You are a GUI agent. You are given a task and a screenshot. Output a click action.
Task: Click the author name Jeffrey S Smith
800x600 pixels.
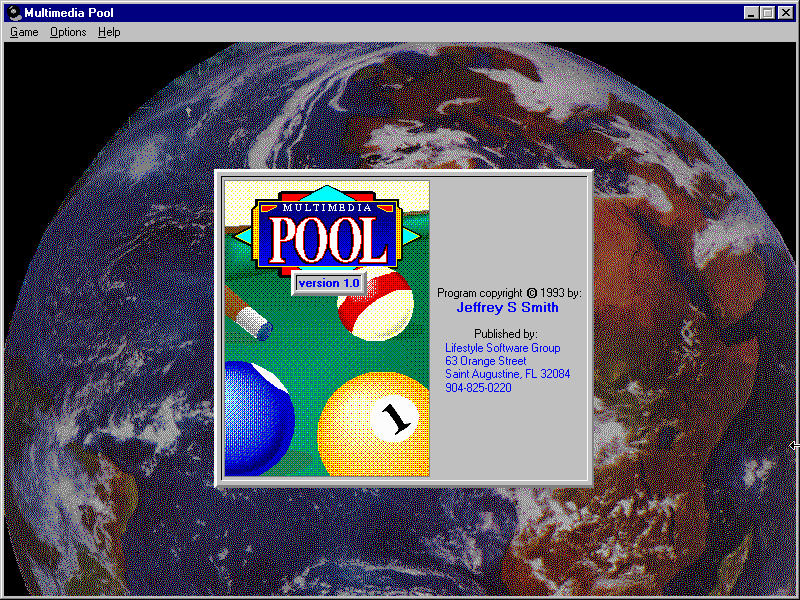click(x=507, y=307)
